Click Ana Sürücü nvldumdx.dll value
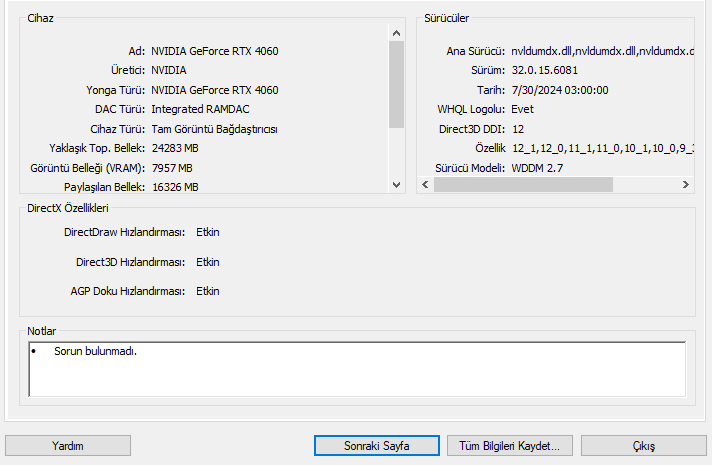The height and width of the screenshot is (465, 712). pos(603,51)
